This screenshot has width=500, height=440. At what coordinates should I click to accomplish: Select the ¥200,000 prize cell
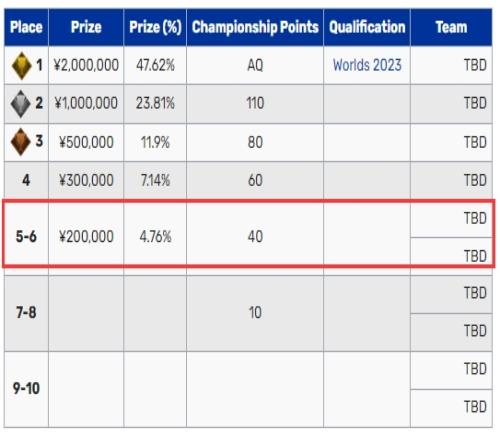click(x=86, y=237)
